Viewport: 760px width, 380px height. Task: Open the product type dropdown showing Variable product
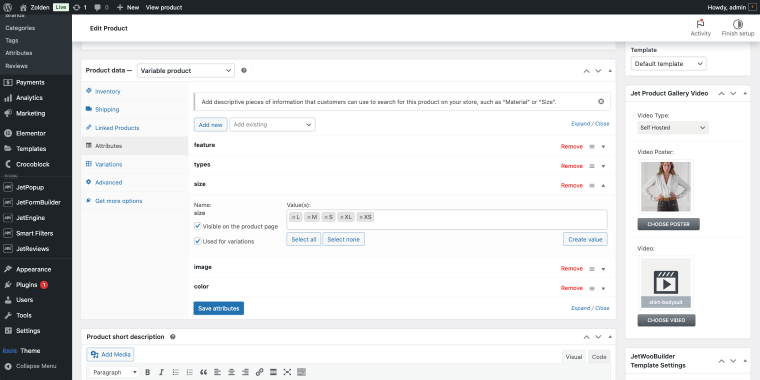tap(186, 71)
